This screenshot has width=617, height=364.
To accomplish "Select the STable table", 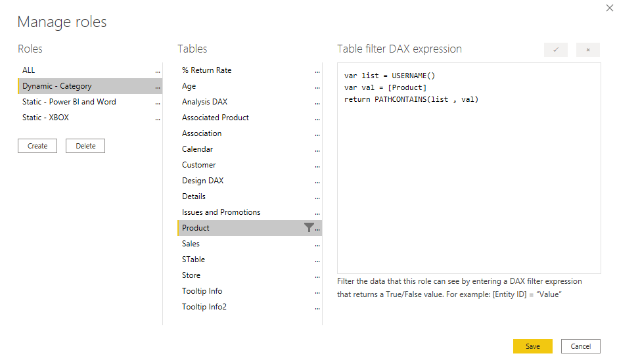I will [x=250, y=259].
